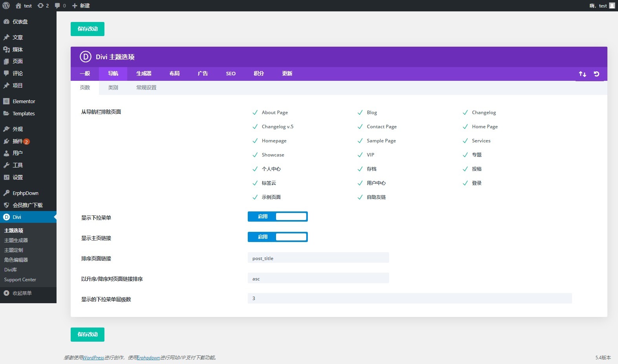Click the reset undo icon in Divi panel
Viewport: 618px width, 364px height.
click(x=596, y=74)
